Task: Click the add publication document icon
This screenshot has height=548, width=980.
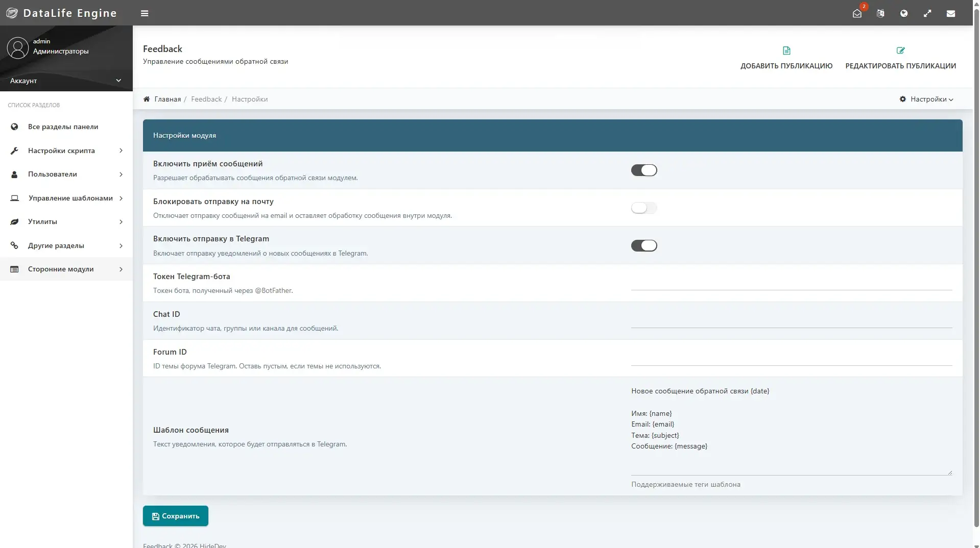Action: click(x=786, y=51)
